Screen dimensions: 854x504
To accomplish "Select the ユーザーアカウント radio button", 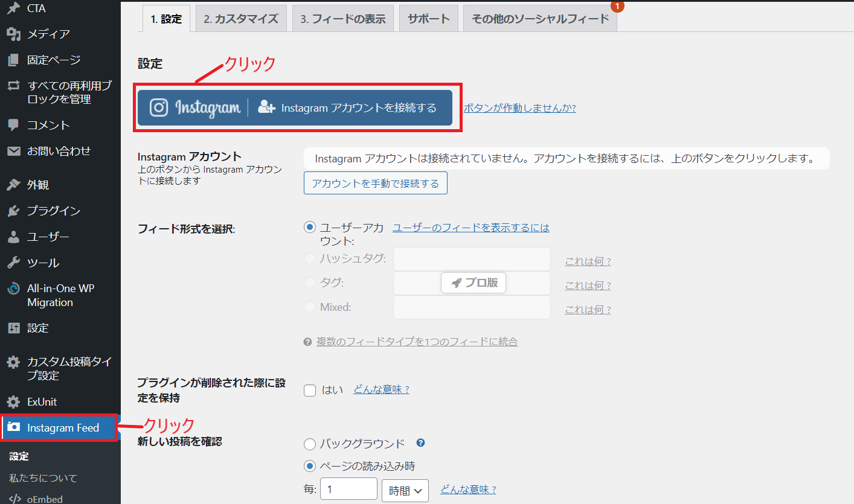I will 310,228.
